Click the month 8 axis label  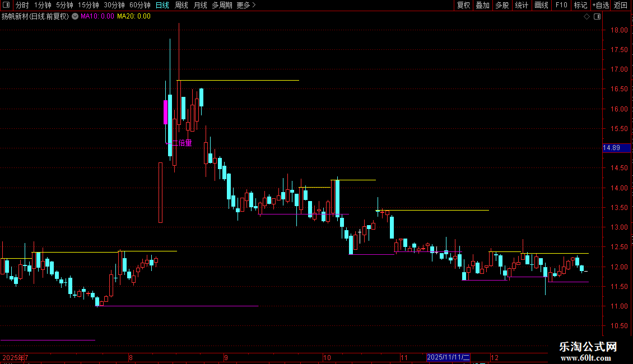131,357
